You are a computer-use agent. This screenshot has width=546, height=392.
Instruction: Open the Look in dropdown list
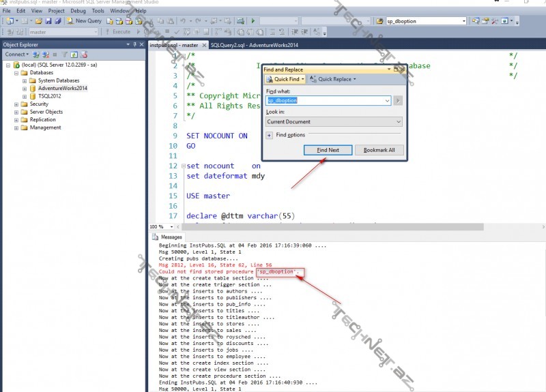pyautogui.click(x=398, y=121)
